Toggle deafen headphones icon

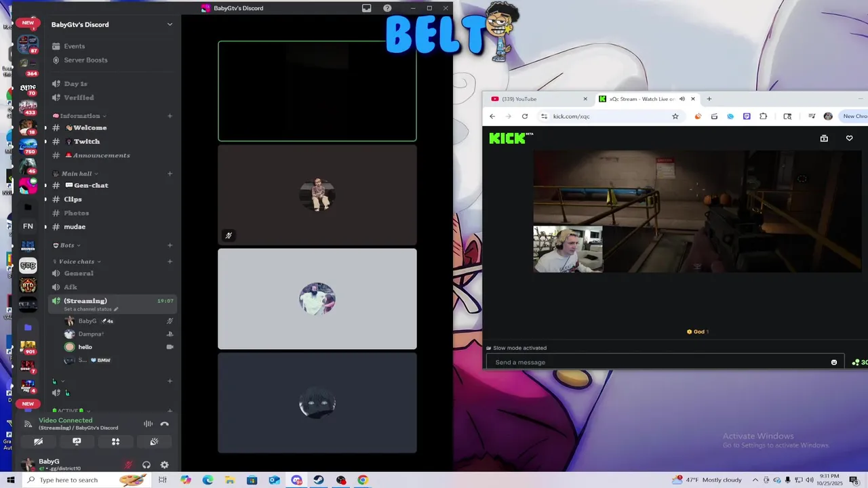pyautogui.click(x=146, y=465)
